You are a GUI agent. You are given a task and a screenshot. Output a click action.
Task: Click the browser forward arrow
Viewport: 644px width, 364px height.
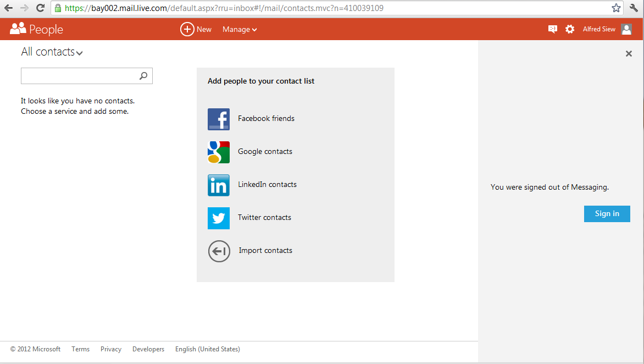tap(25, 8)
